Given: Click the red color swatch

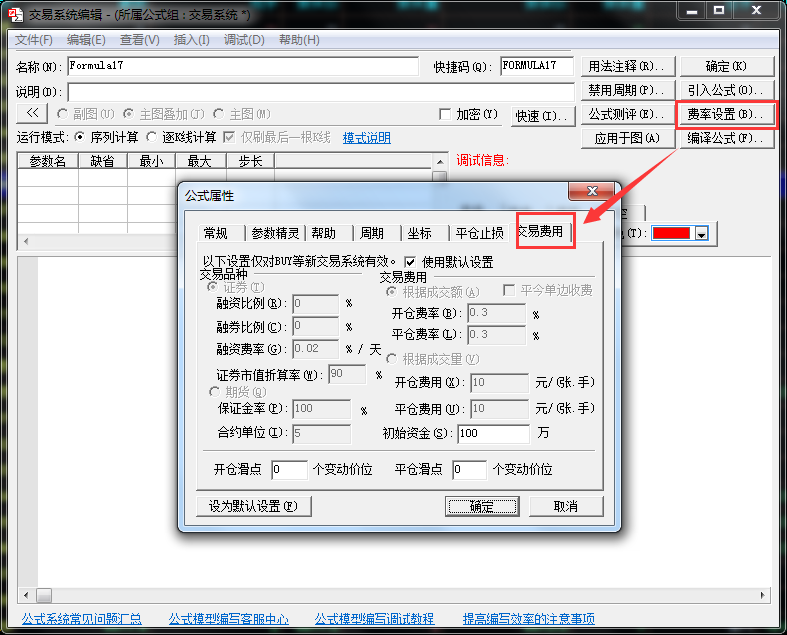Looking at the screenshot, I should coord(671,233).
